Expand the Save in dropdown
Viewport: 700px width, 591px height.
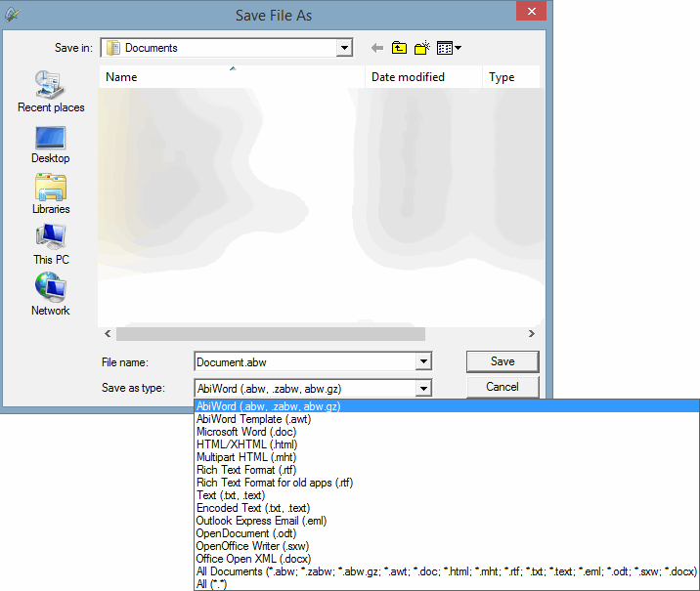[344, 48]
